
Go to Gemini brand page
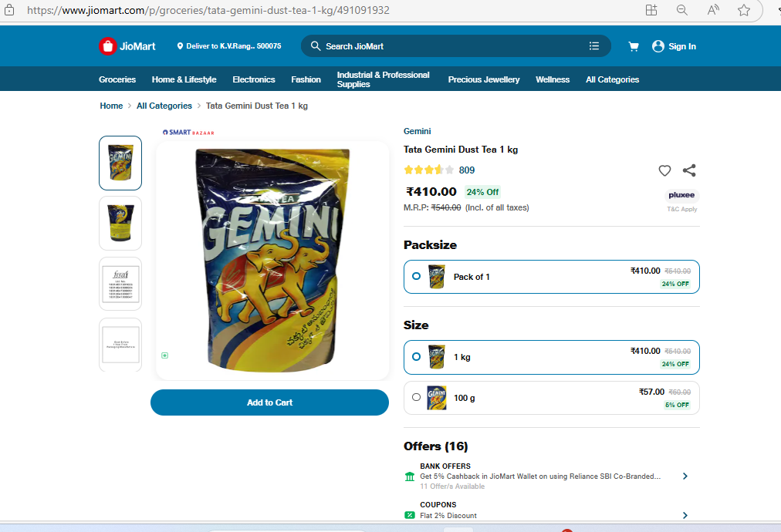pos(417,131)
